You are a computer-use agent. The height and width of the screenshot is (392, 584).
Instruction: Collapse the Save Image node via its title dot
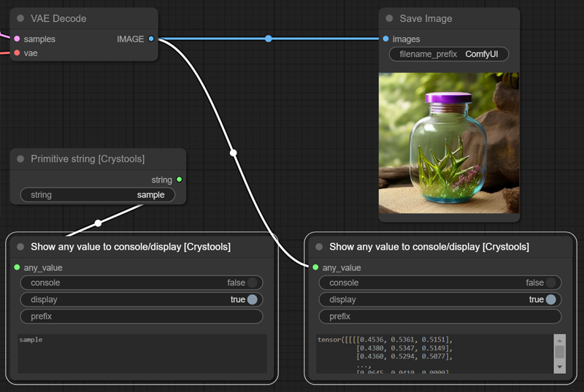390,19
